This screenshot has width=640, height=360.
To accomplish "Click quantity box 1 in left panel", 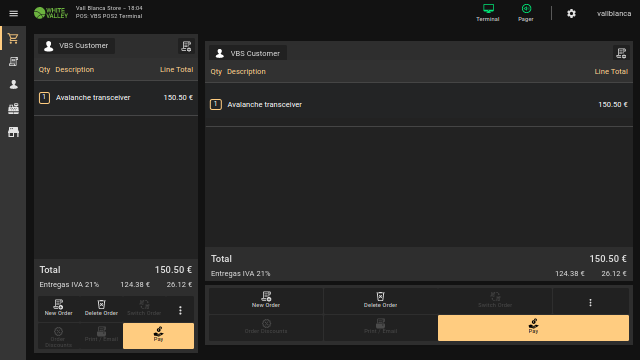I will [44, 98].
